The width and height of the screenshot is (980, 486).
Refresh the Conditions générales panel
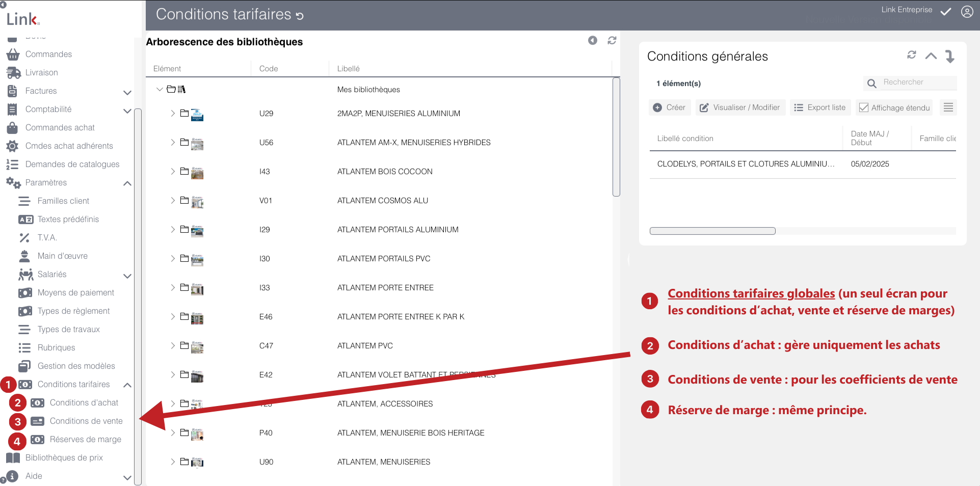click(911, 55)
